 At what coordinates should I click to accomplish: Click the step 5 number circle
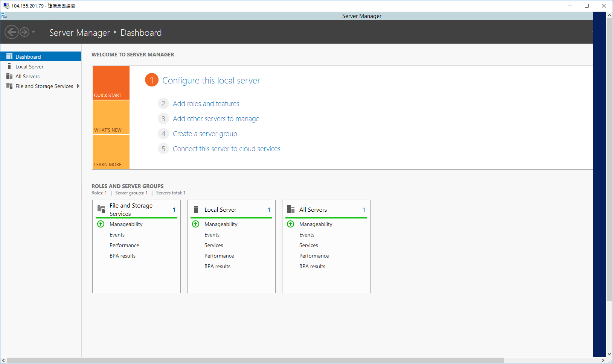tap(163, 149)
